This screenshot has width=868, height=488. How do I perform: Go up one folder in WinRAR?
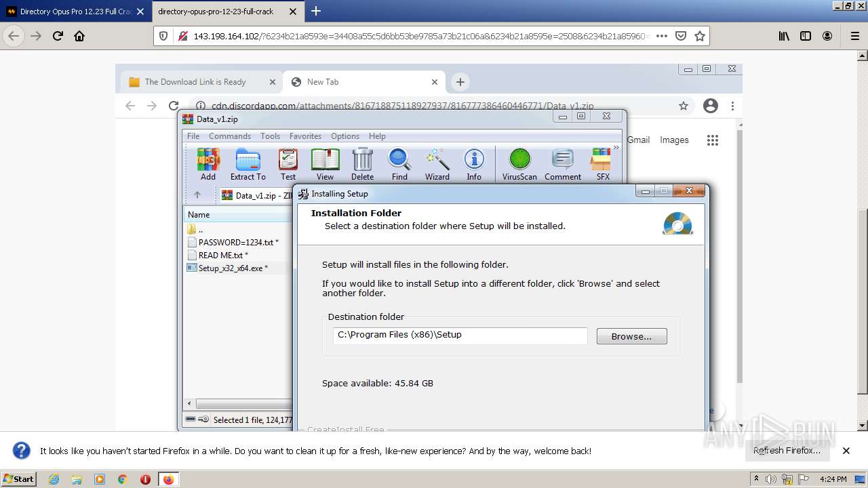197,195
